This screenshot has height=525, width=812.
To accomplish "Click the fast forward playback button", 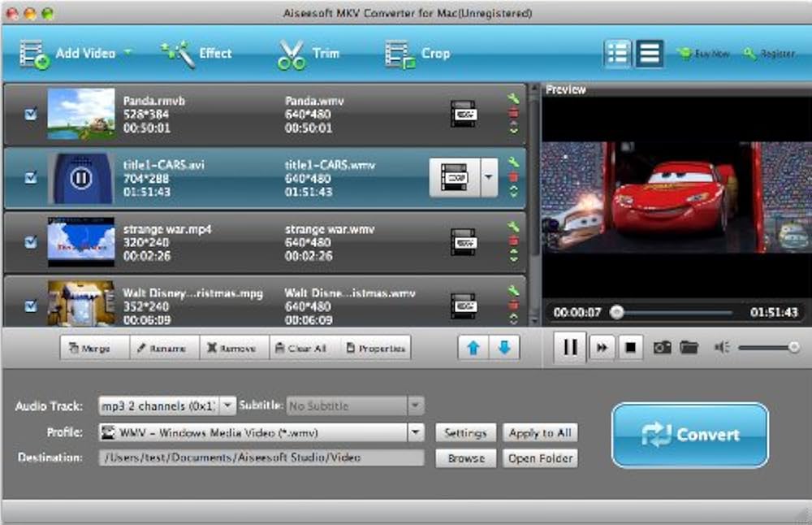I will click(602, 347).
